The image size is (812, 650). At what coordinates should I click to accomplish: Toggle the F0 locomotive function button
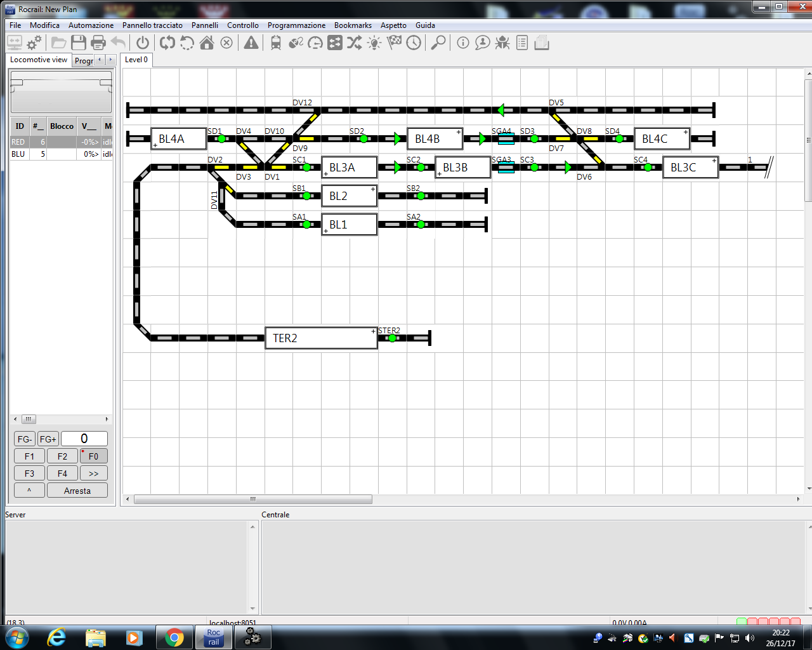pyautogui.click(x=93, y=456)
